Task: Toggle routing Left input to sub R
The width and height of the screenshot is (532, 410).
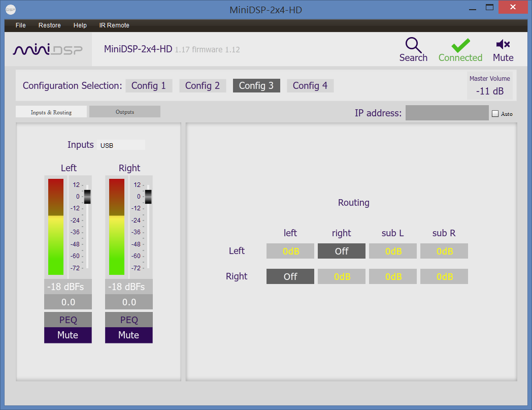Action: (444, 251)
